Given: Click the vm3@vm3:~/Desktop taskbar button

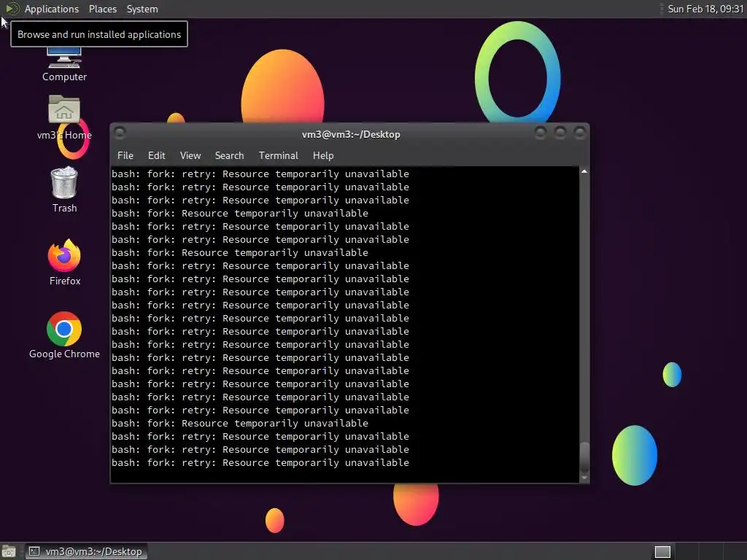Looking at the screenshot, I should (x=86, y=551).
